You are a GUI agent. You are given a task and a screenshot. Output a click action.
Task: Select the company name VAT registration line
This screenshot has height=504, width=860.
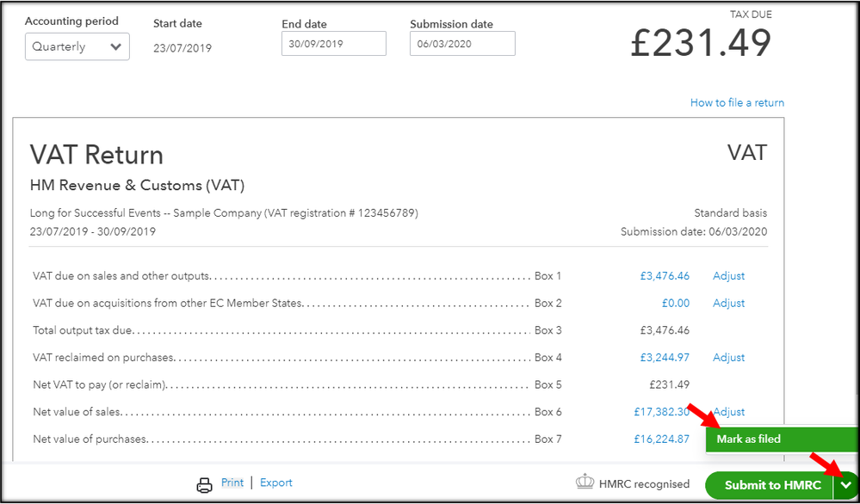click(224, 213)
